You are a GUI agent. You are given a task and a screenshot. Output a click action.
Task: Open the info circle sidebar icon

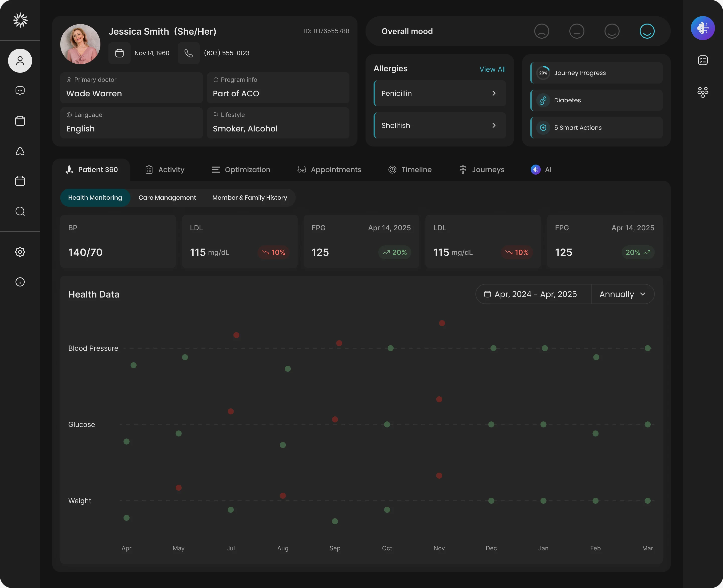coord(20,282)
